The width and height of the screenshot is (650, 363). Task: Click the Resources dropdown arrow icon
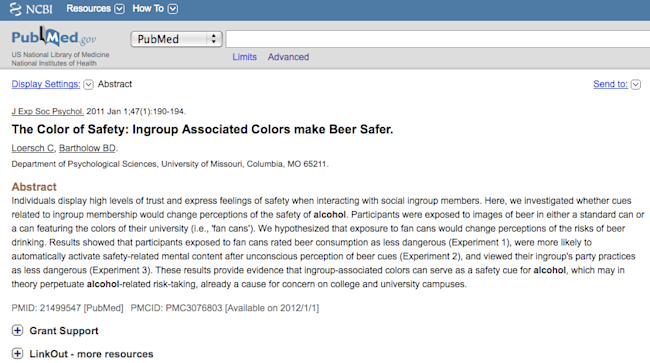coord(119,9)
